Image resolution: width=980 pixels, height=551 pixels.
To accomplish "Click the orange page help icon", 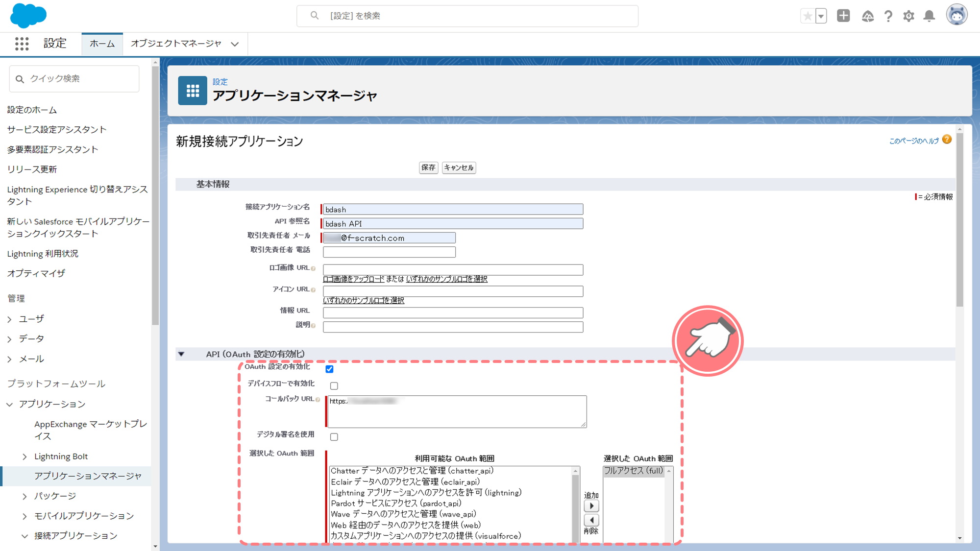I will point(947,140).
